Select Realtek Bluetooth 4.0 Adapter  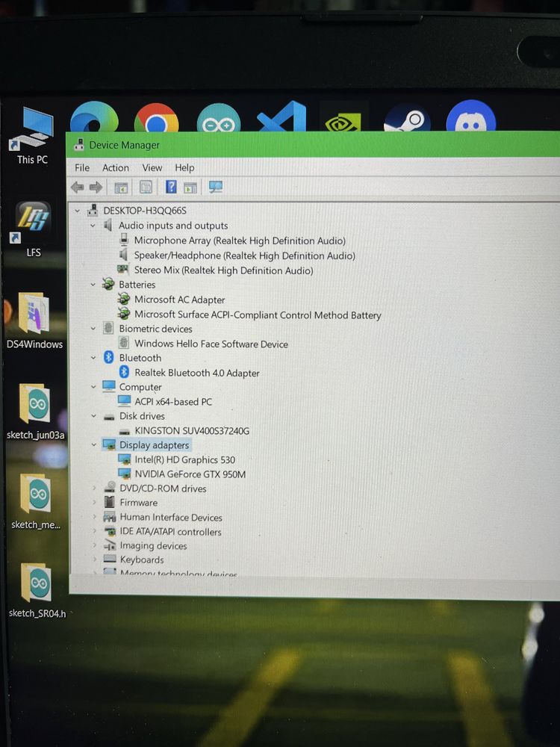coord(196,373)
